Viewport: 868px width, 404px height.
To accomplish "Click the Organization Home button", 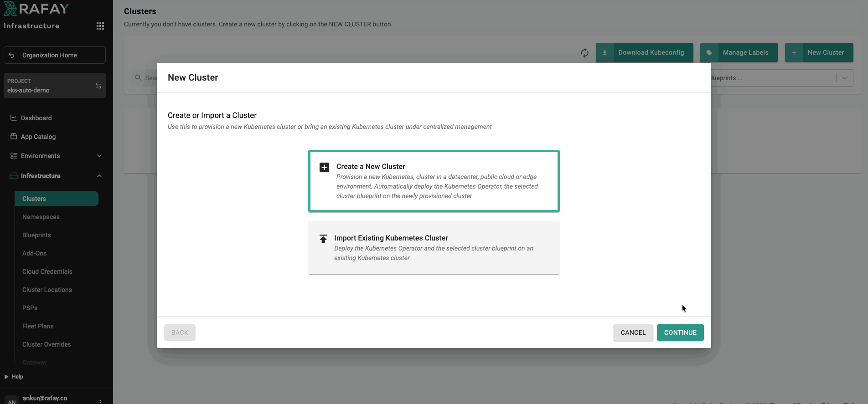I will [x=55, y=55].
